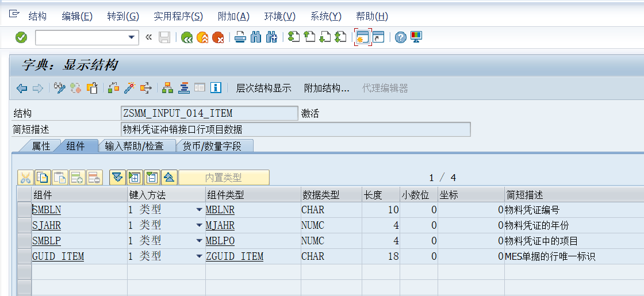Click the 组件类型 column header
Screen dimensions: 644x296
[252, 195]
